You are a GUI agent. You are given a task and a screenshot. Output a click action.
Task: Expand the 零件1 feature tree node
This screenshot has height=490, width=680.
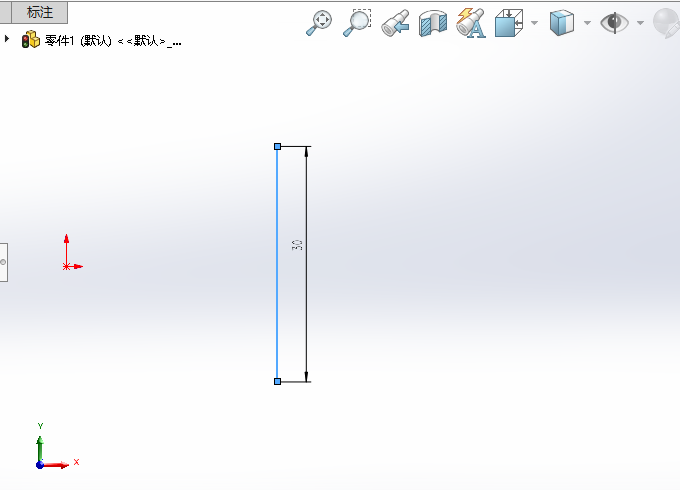(7, 39)
